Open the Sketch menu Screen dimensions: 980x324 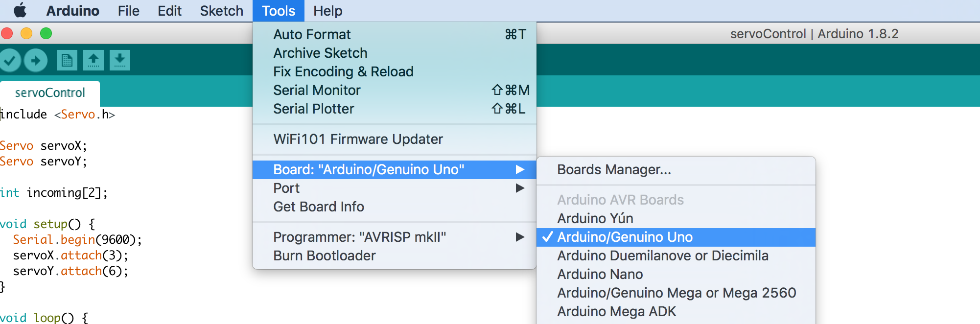coord(221,11)
